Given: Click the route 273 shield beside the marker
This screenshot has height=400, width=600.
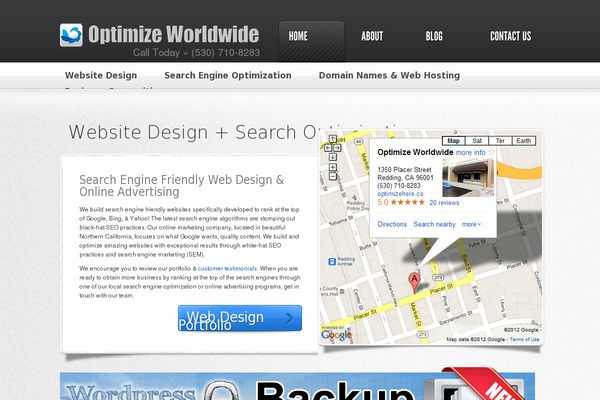Looking at the screenshot, I should pos(439,277).
